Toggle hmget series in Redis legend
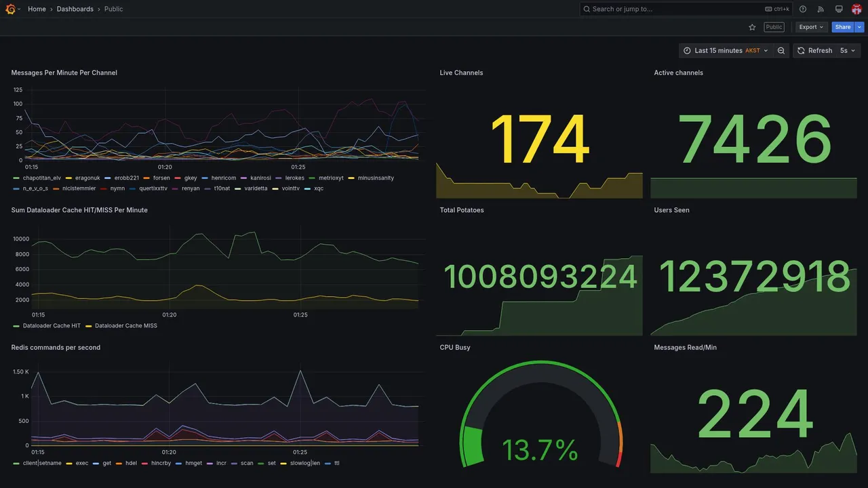 (x=189, y=464)
